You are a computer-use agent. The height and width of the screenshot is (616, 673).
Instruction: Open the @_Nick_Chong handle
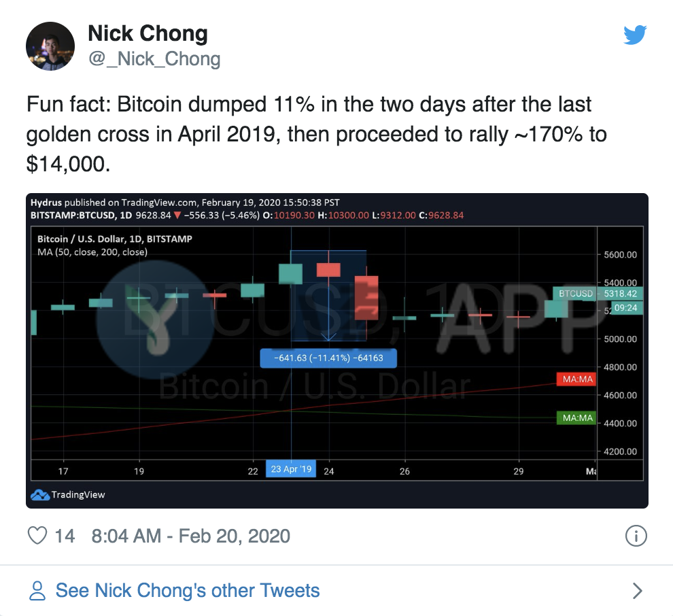154,58
